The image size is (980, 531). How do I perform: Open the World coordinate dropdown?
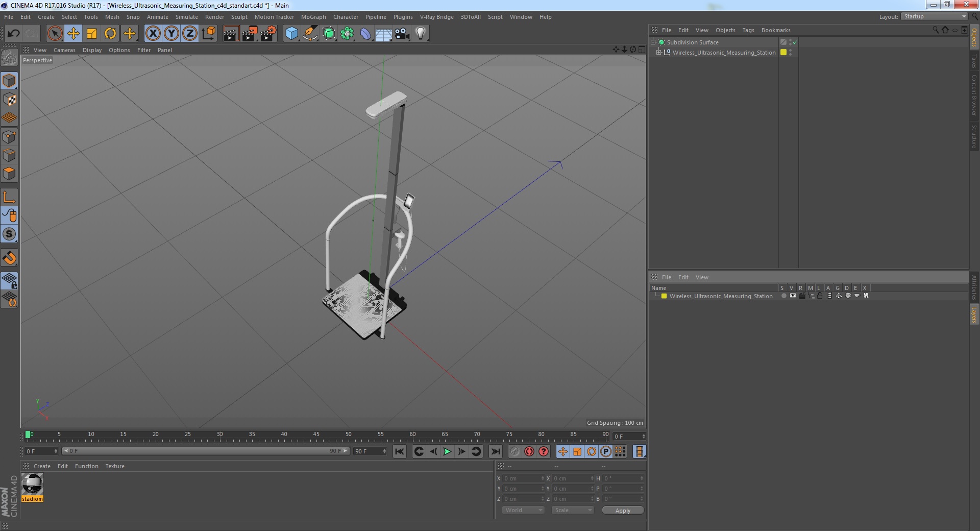(x=523, y=510)
